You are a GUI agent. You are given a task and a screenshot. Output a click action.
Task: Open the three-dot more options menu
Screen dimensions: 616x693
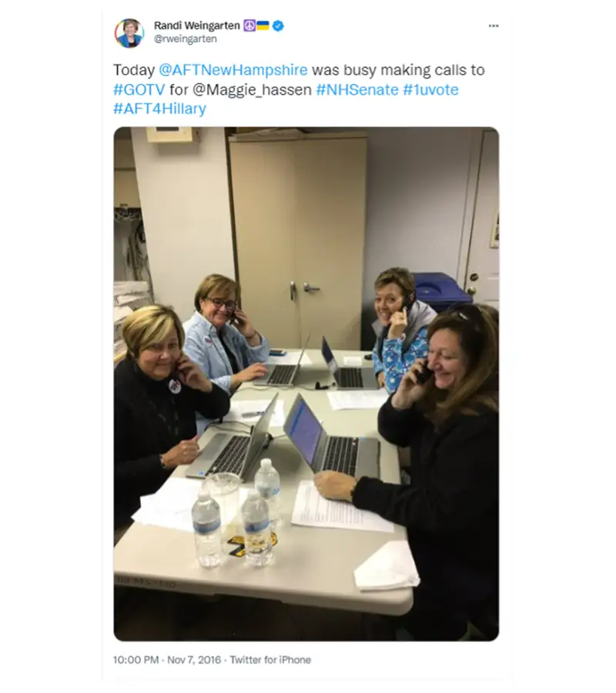coord(494,25)
